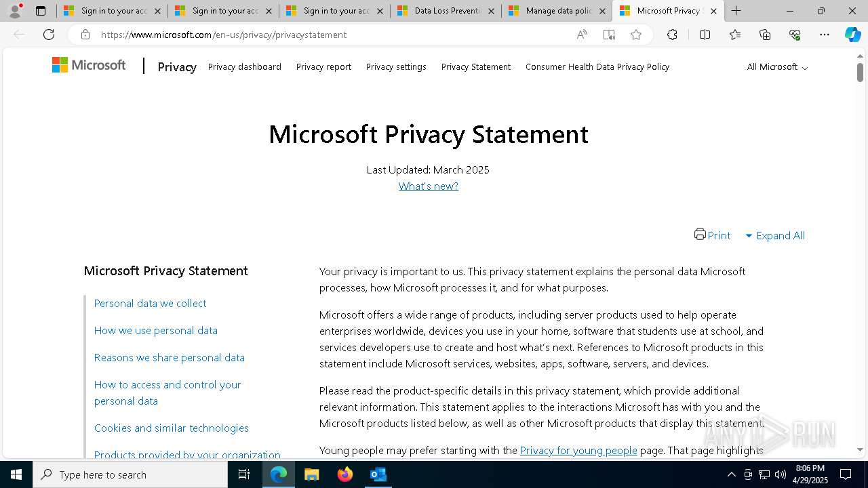Open notification center icon
Viewport: 868px width, 488px height.
click(x=846, y=474)
